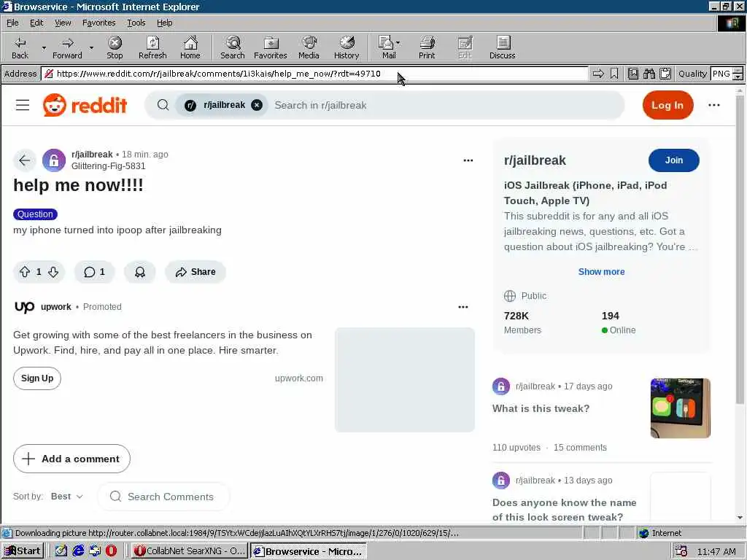
Task: Reload the page with Refresh
Action: click(x=152, y=47)
